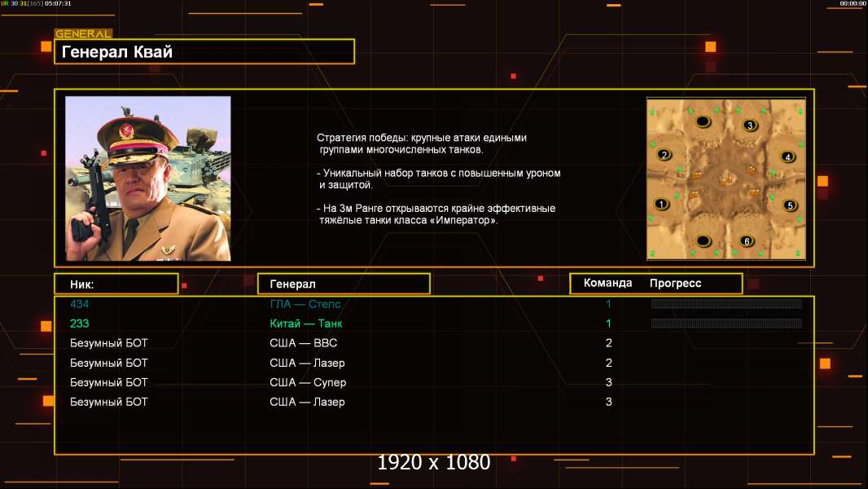Click start position marker 1 on minimap
The image size is (868, 489).
tap(661, 204)
